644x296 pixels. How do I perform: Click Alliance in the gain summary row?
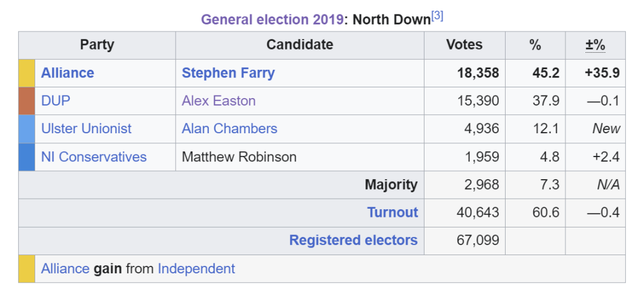tap(65, 269)
